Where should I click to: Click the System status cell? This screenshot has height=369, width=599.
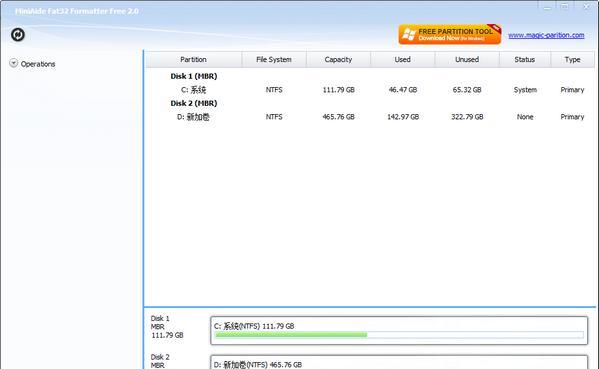[x=525, y=90]
